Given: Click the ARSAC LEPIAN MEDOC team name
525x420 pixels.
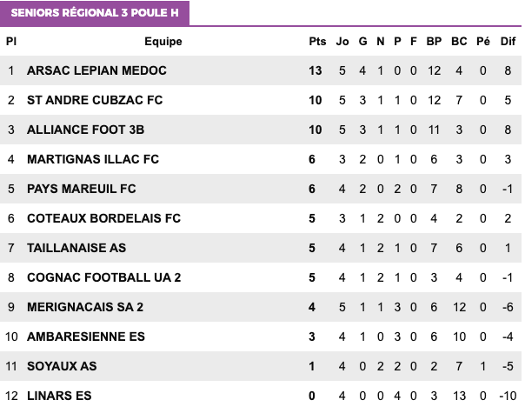Looking at the screenshot, I should 96,70.
